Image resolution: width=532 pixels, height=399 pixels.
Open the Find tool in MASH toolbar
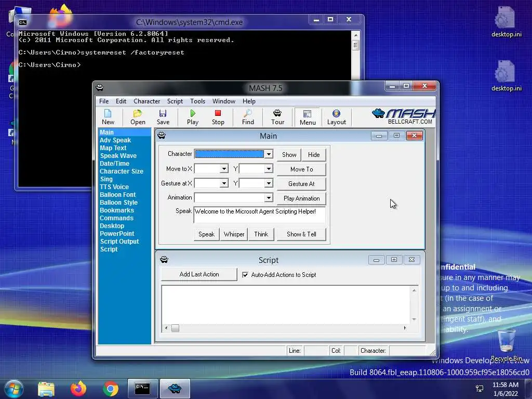point(248,117)
